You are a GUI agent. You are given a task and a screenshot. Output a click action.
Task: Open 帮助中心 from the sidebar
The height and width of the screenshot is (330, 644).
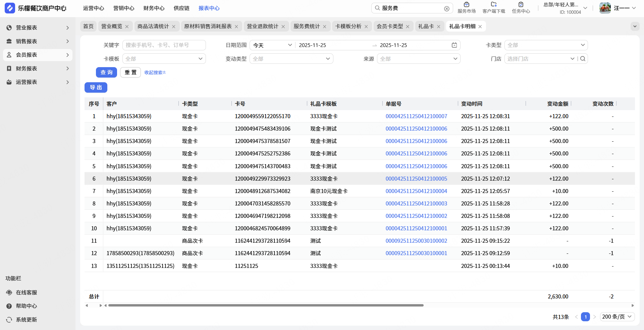[x=26, y=306]
